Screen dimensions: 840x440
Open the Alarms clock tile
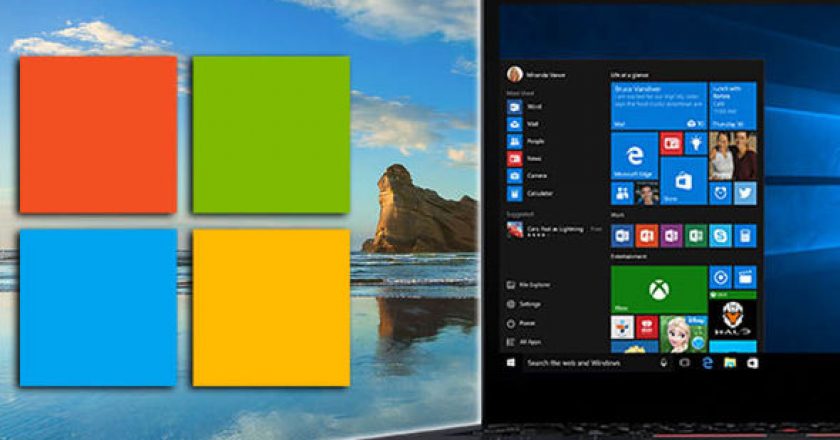tap(720, 193)
